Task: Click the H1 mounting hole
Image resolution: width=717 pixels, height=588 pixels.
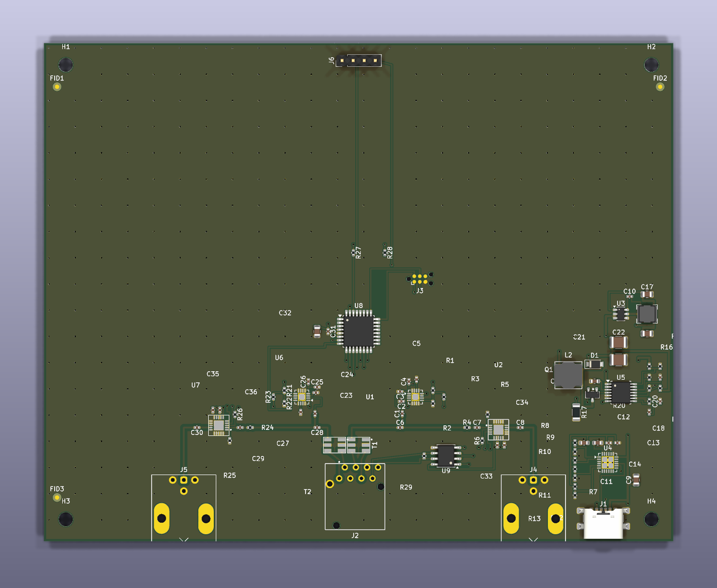Action: 66,65
